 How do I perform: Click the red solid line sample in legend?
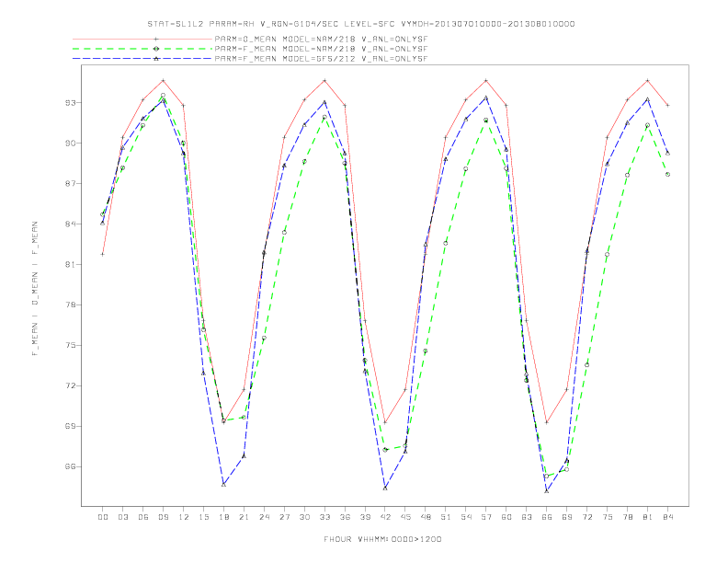[x=142, y=39]
